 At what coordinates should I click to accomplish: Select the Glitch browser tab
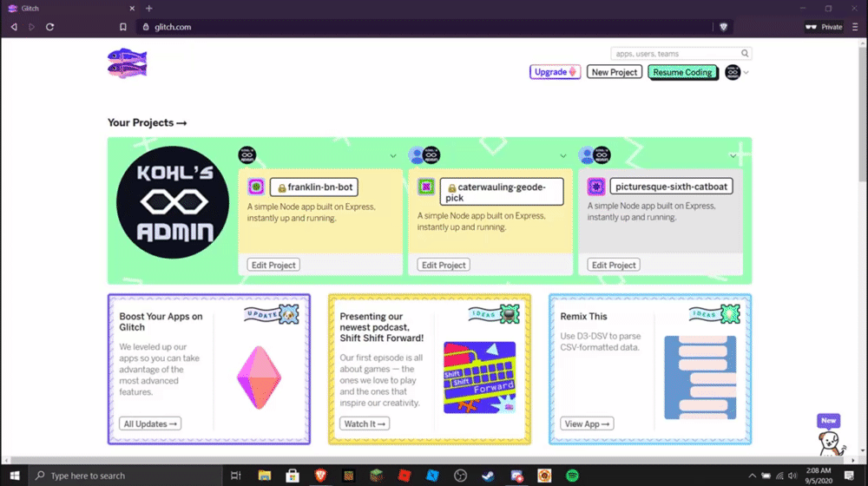72,9
